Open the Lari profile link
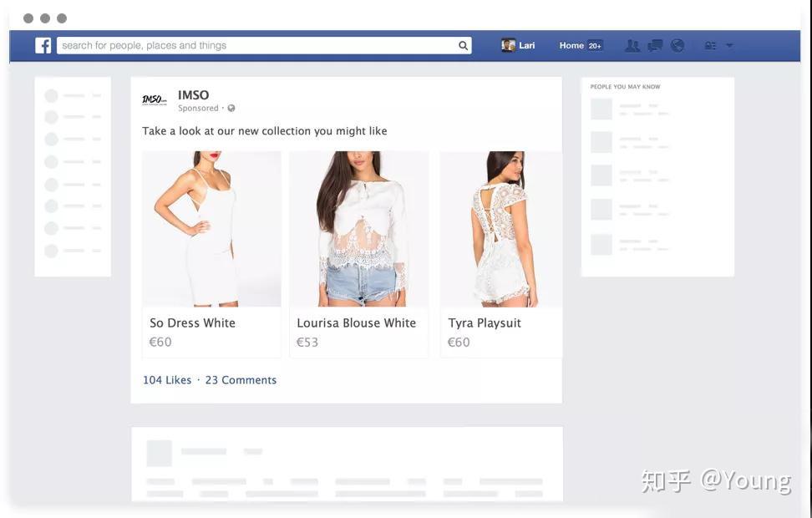Image resolution: width=812 pixels, height=518 pixels. pos(526,46)
